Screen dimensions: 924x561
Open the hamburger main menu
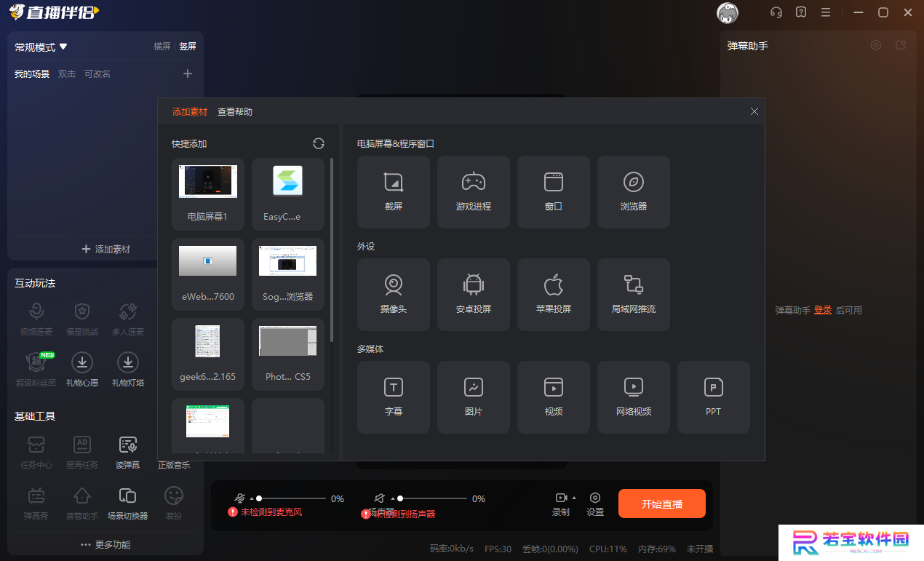[x=826, y=12]
